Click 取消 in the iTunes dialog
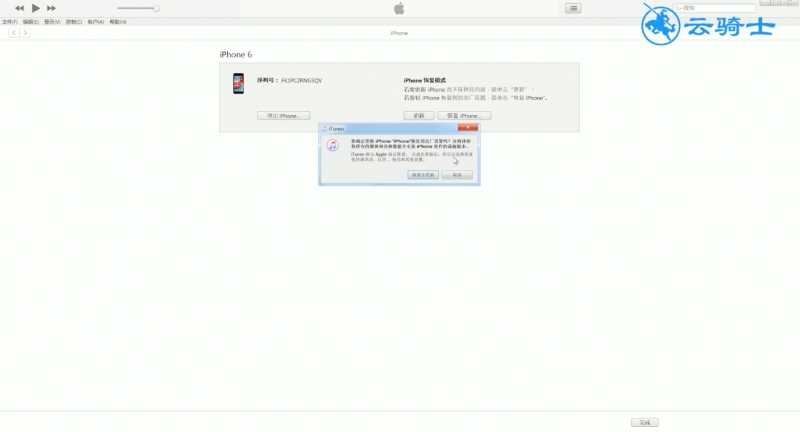 pyautogui.click(x=457, y=175)
